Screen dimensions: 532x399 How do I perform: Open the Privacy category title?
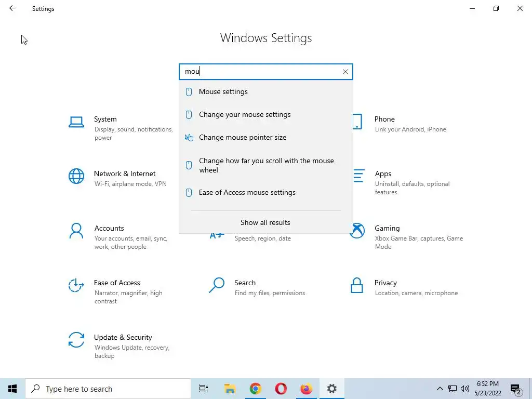point(385,283)
